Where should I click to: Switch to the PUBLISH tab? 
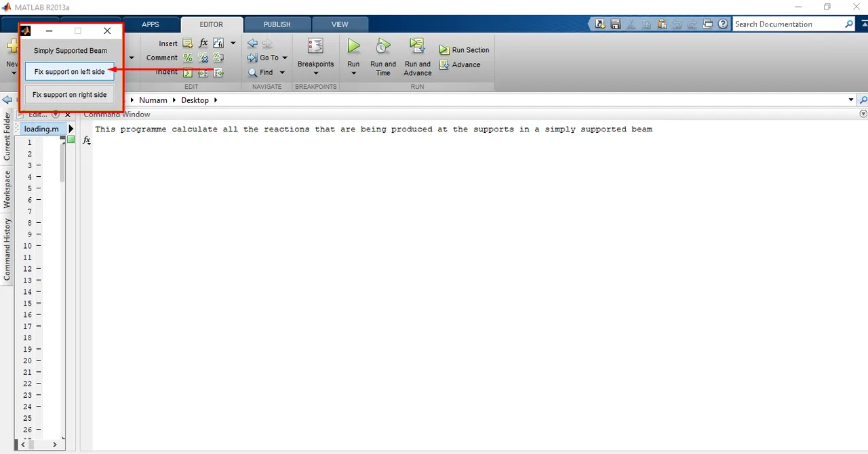[x=277, y=24]
